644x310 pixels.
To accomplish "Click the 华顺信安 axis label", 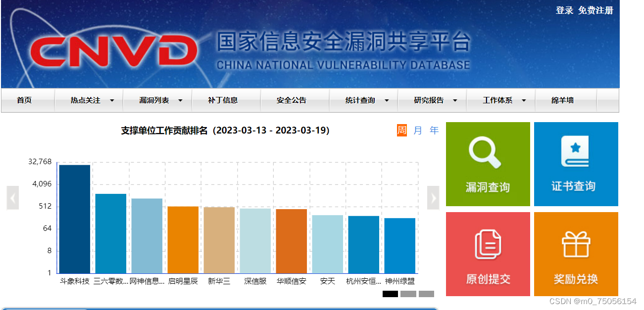I will point(292,281).
